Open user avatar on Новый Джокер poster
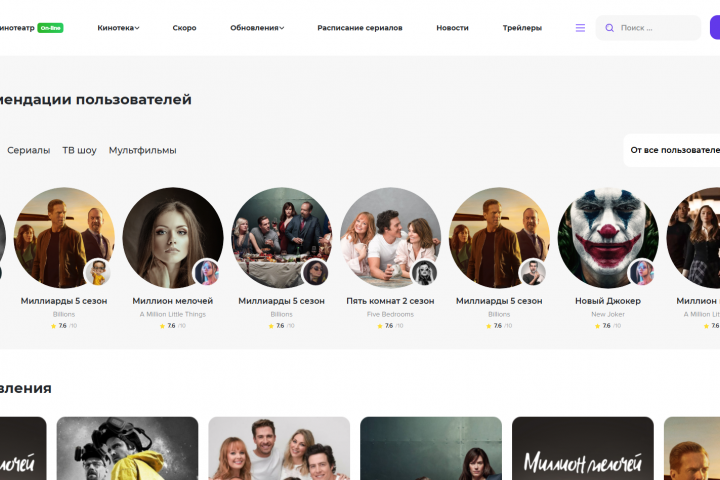This screenshot has height=480, width=720. pyautogui.click(x=641, y=272)
